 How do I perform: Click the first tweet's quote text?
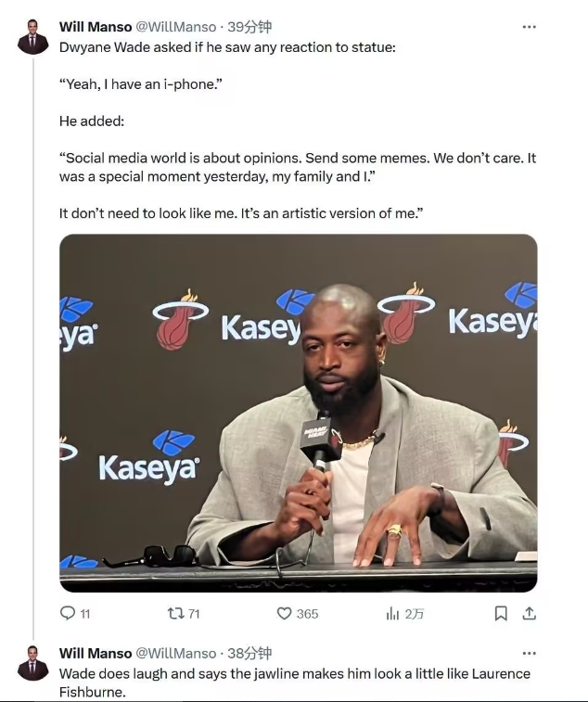click(x=297, y=167)
